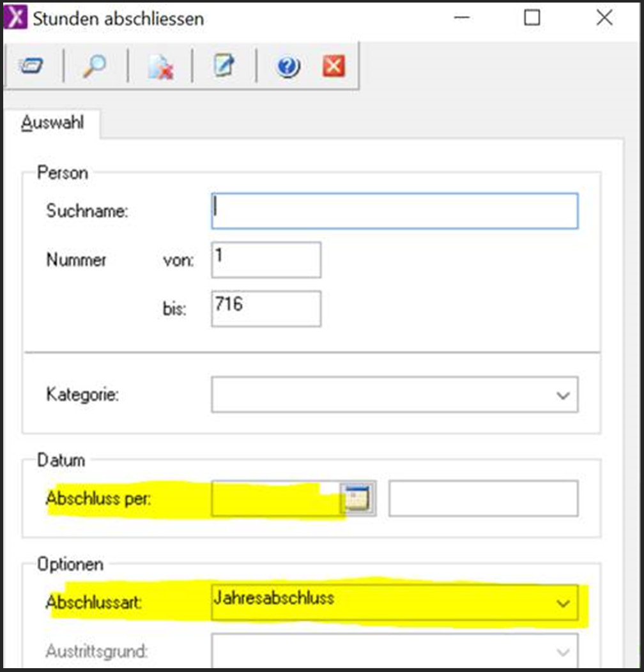644x672 pixels.
Task: Click into the Suchname text field
Action: point(394,211)
